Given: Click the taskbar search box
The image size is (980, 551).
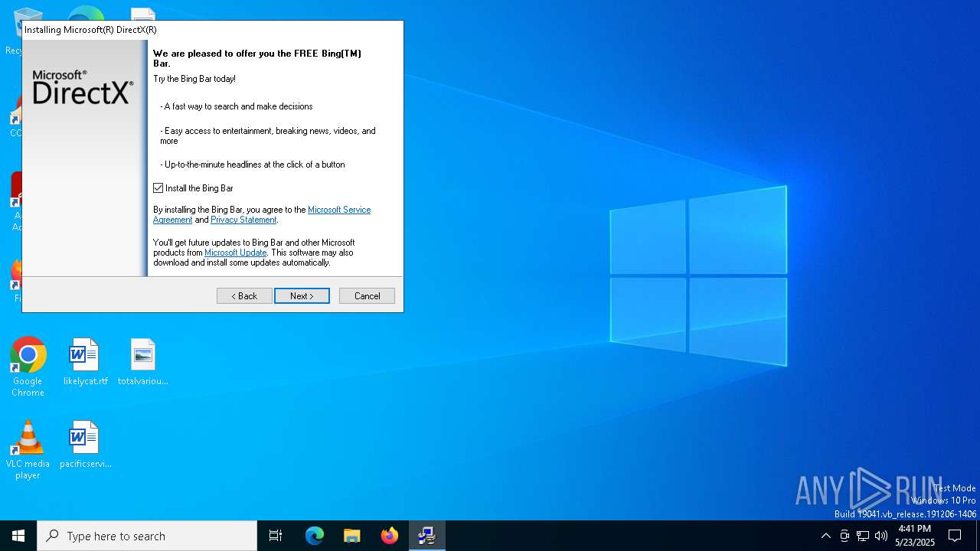Looking at the screenshot, I should coord(147,536).
